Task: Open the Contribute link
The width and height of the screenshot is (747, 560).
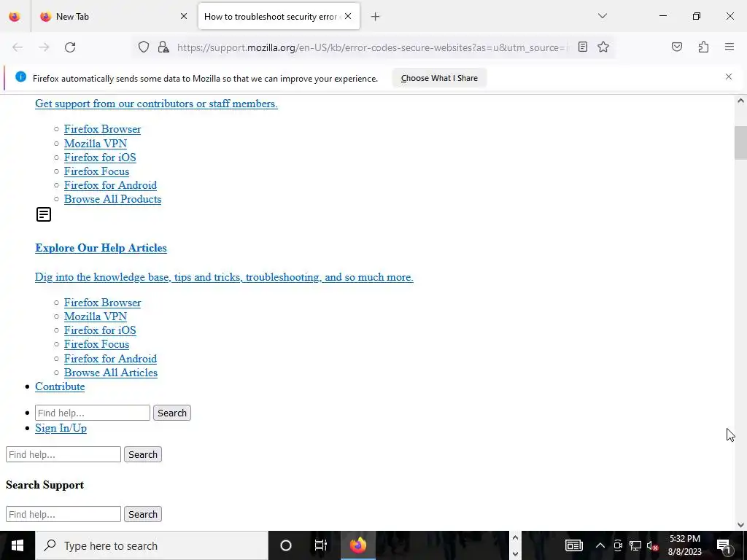Action: pyautogui.click(x=60, y=386)
